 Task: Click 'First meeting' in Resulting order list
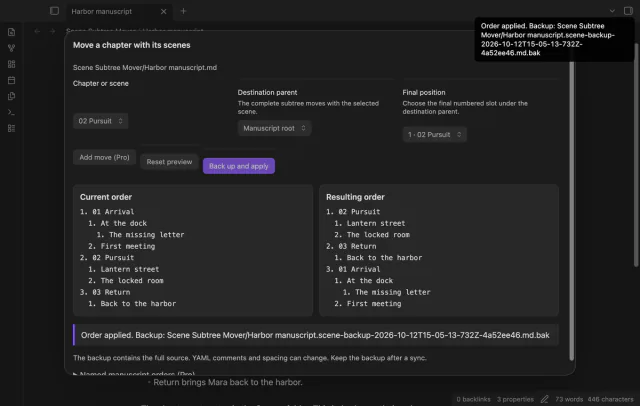[x=374, y=304]
